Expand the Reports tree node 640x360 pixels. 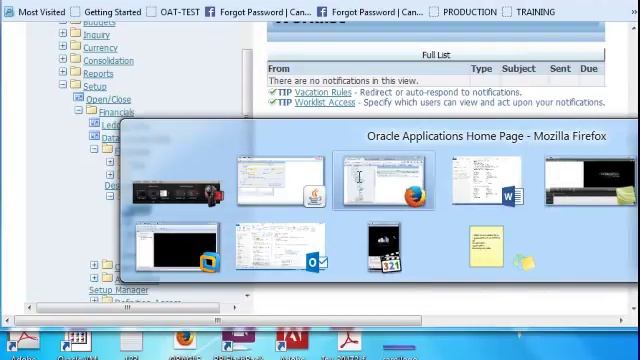[63, 72]
